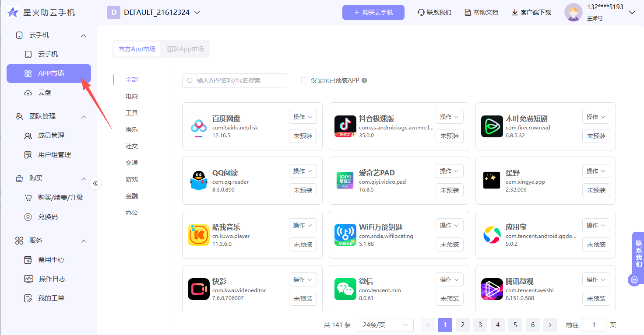Collapse the 团队管理 sidebar section
The image size is (644, 335).
[84, 117]
